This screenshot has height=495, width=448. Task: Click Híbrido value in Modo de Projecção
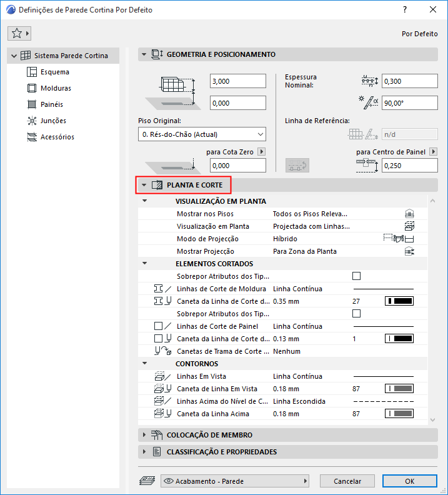pyautogui.click(x=285, y=239)
